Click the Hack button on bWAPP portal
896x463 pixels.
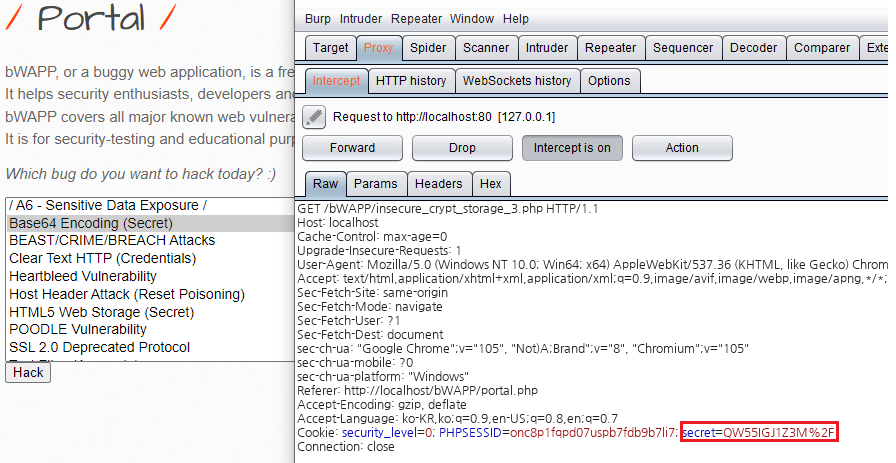(28, 372)
